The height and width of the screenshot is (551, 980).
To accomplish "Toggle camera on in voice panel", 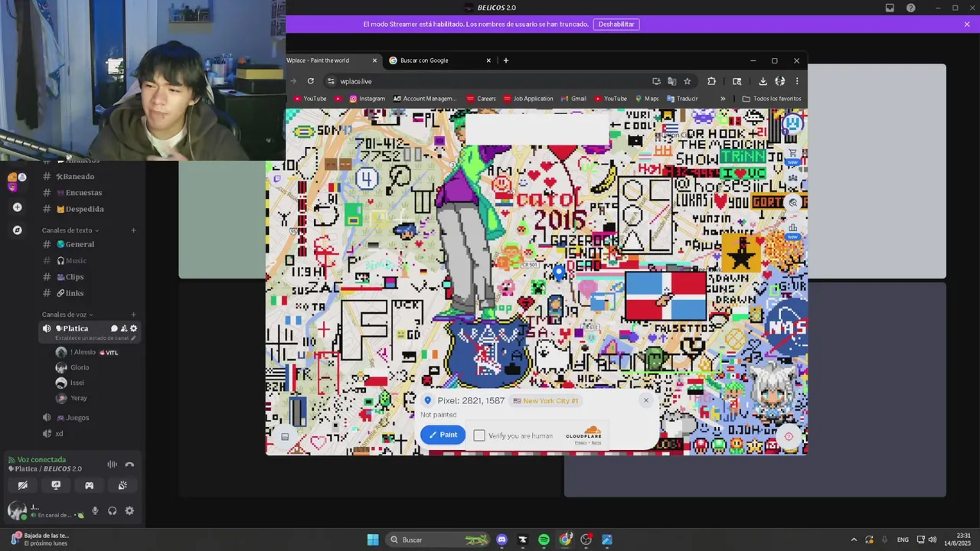I will click(x=23, y=485).
